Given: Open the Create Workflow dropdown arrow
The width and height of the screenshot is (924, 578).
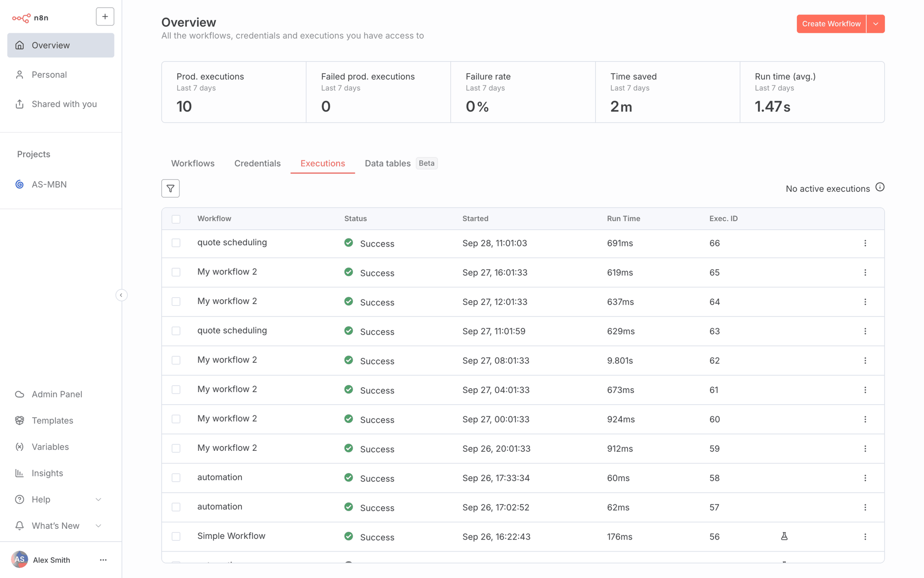Looking at the screenshot, I should [875, 24].
